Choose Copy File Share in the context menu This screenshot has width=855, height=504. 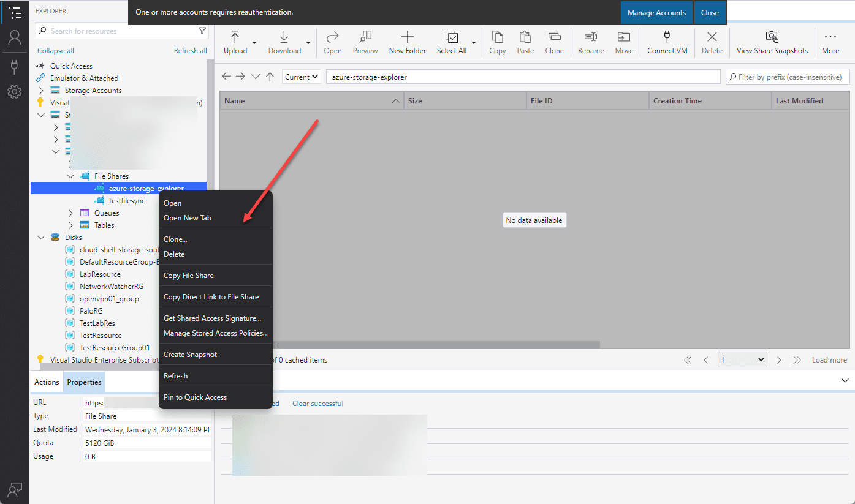coord(215,276)
